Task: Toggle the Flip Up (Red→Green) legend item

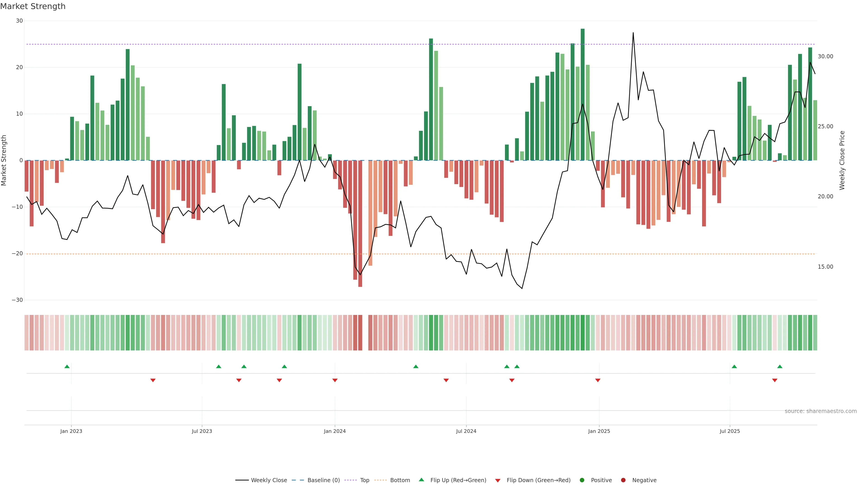Action: [458, 480]
